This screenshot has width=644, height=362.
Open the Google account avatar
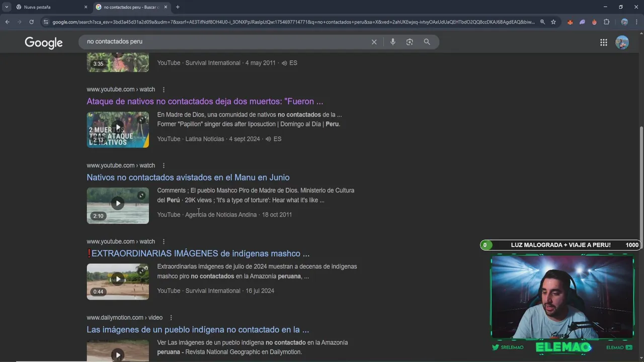[622, 42]
